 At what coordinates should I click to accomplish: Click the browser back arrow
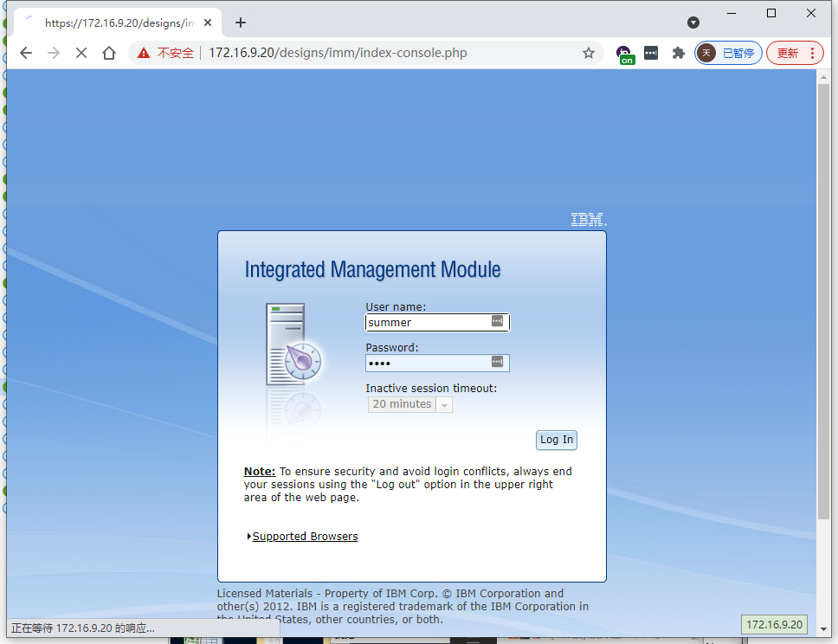[26, 53]
